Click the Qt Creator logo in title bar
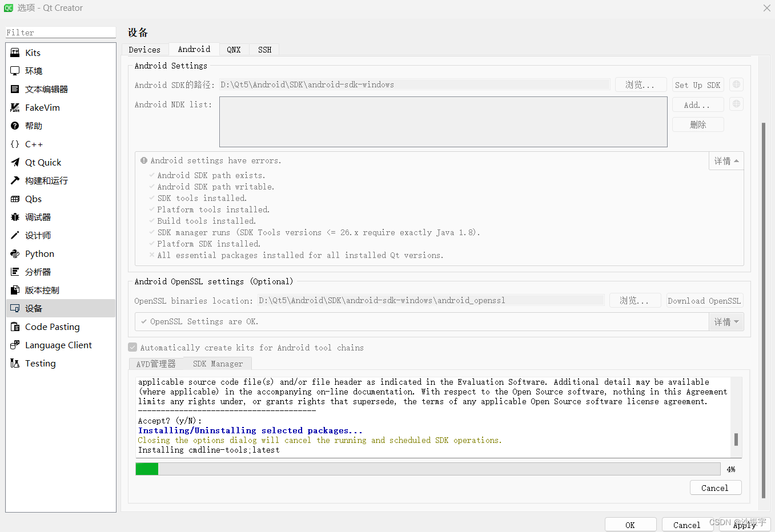This screenshot has height=532, width=775. [9, 8]
